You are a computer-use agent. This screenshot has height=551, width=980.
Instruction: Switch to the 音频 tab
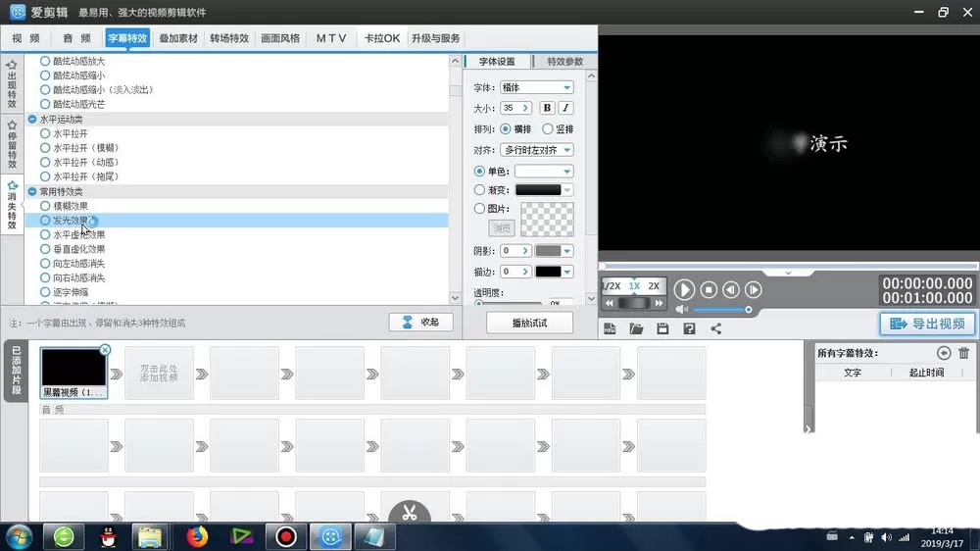coord(76,38)
